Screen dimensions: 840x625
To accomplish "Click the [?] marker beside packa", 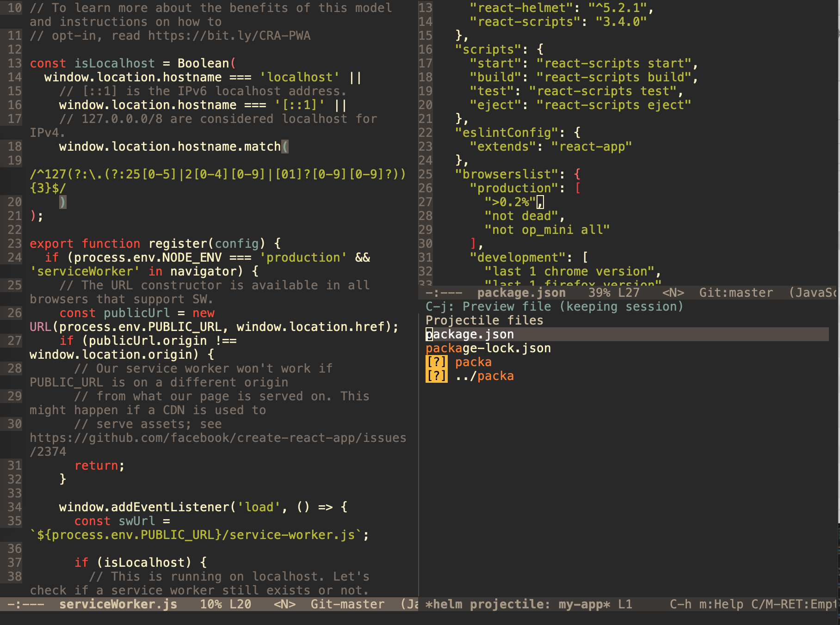I will click(x=436, y=362).
